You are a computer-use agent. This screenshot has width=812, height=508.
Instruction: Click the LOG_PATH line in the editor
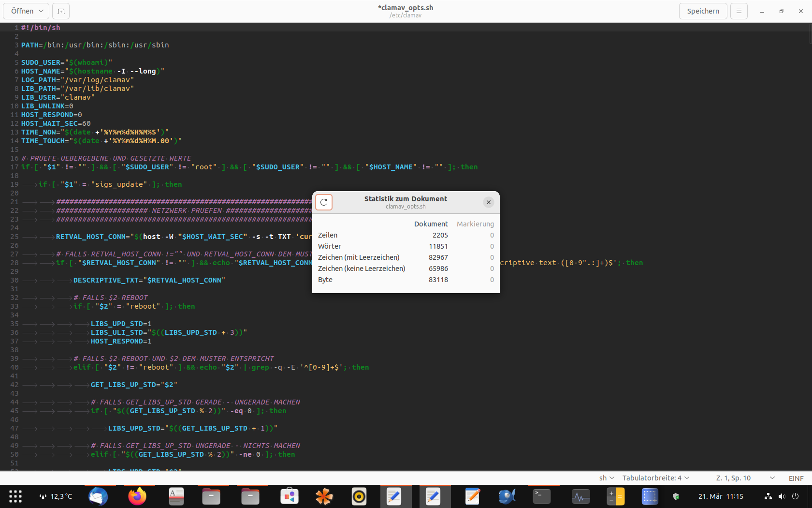coord(77,80)
